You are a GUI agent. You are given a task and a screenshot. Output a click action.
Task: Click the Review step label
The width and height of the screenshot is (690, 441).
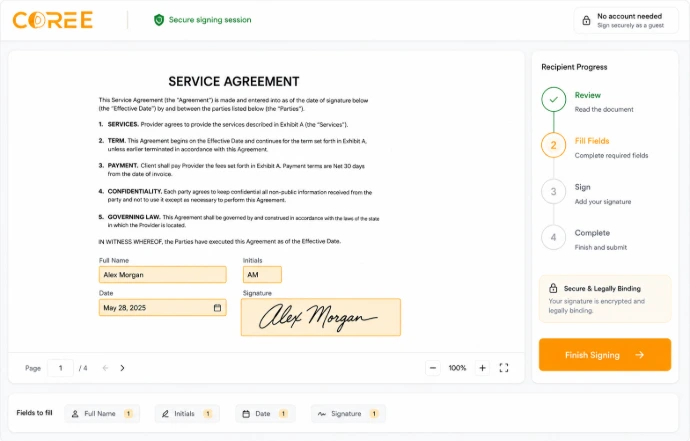[x=587, y=95]
